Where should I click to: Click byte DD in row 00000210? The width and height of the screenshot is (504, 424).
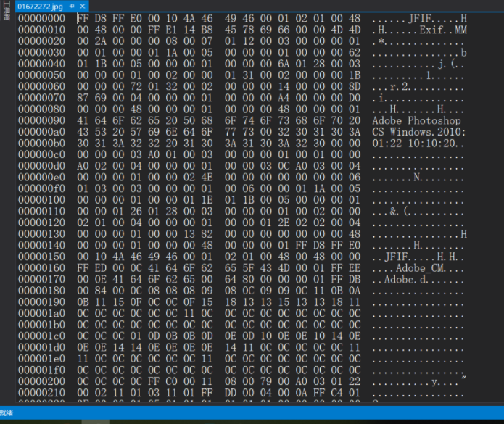click(231, 393)
